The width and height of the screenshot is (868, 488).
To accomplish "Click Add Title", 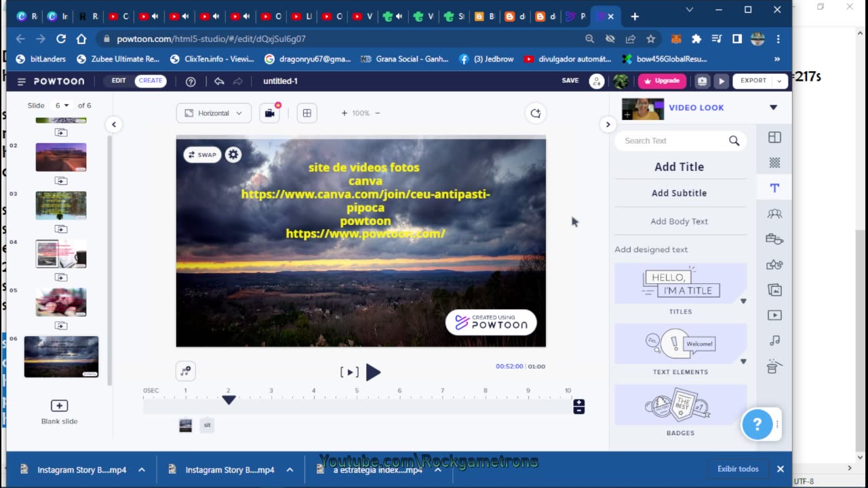I will 679,167.
